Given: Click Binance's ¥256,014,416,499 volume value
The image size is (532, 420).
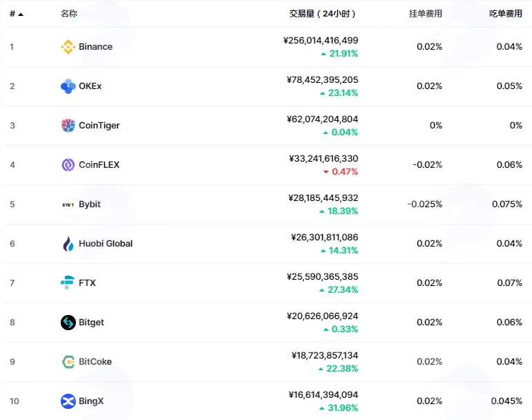Looking at the screenshot, I should tap(321, 40).
